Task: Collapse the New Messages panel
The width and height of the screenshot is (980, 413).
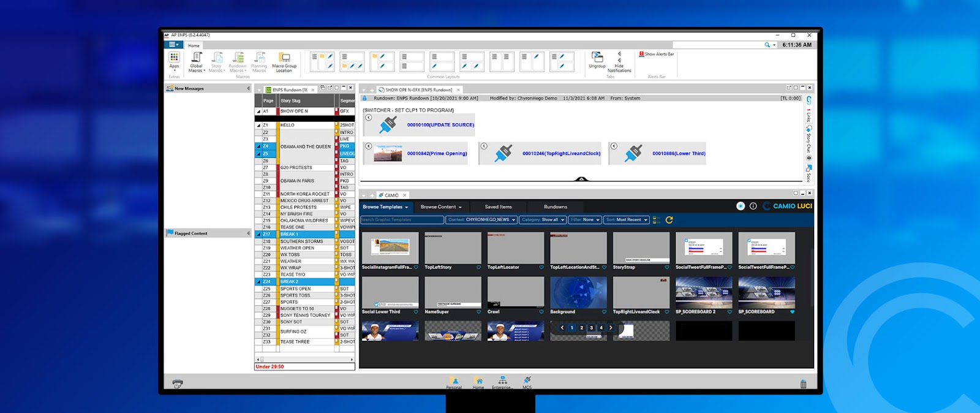Action: point(248,89)
